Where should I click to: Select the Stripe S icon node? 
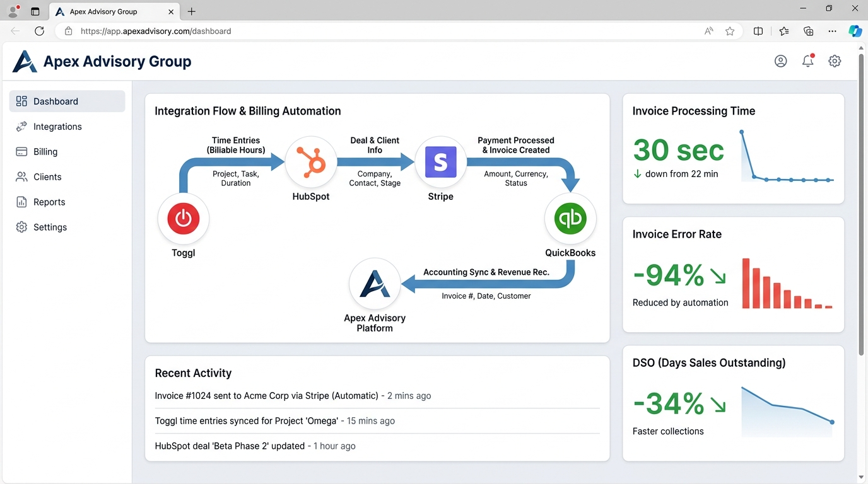tap(441, 163)
